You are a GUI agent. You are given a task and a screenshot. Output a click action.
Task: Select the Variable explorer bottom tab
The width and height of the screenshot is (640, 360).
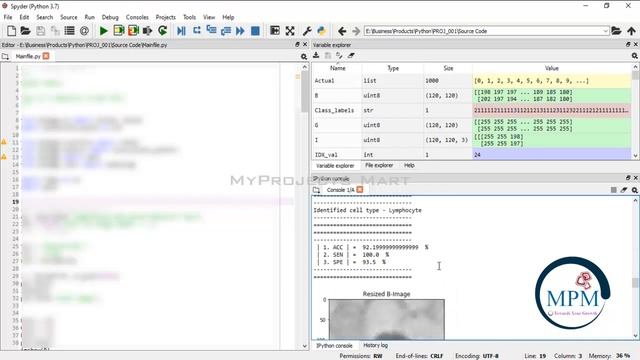click(335, 166)
